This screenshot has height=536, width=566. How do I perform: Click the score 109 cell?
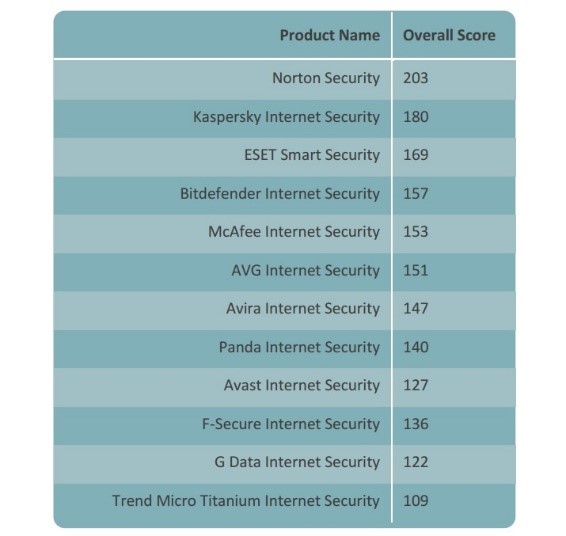coord(416,501)
